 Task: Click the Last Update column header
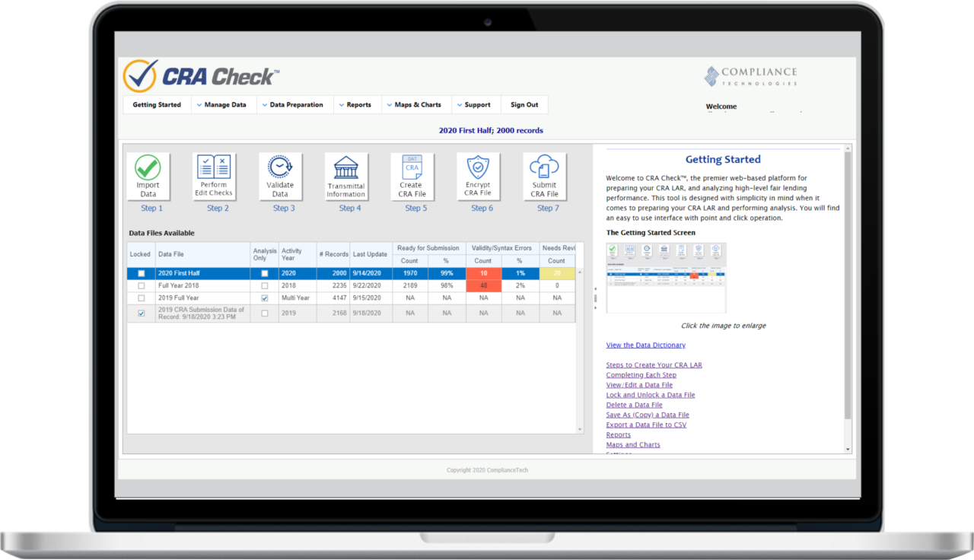point(371,254)
